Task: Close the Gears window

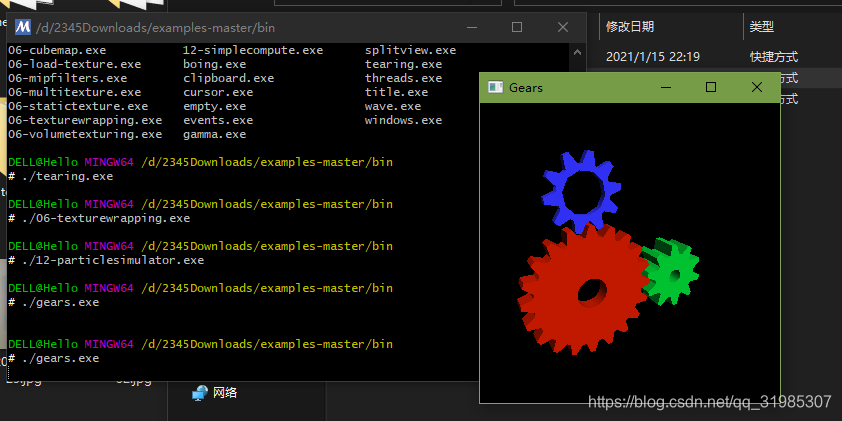Action: [756, 88]
